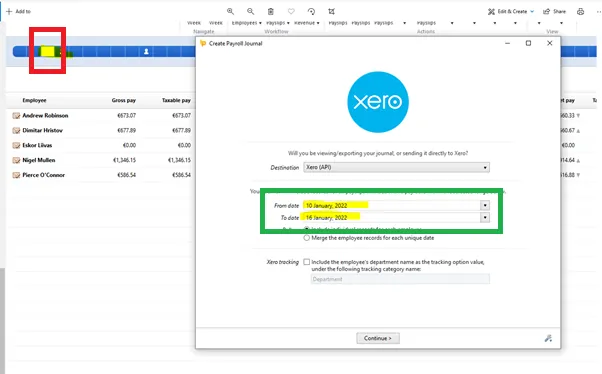Click Dimitar Hristov's payslip icon
This screenshot has width=602, height=374.
16,131
